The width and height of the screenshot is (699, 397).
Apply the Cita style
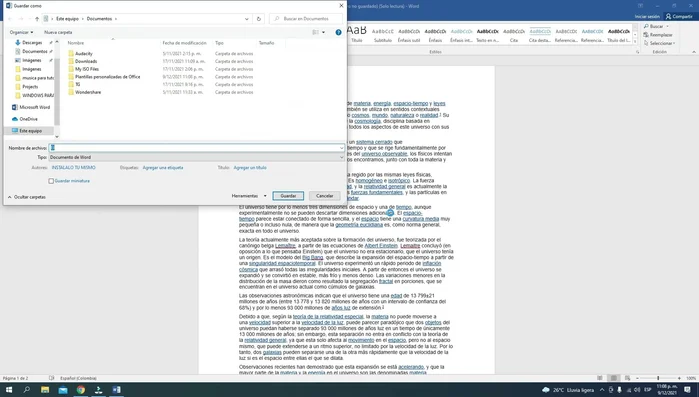514,35
